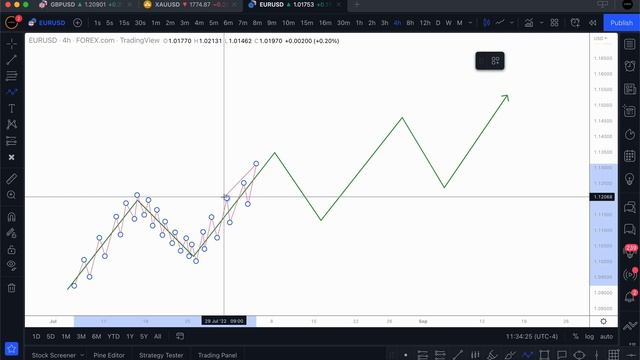Open the USD currency dropdown on price axis
The height and width of the screenshot is (360, 640).
coord(600,38)
